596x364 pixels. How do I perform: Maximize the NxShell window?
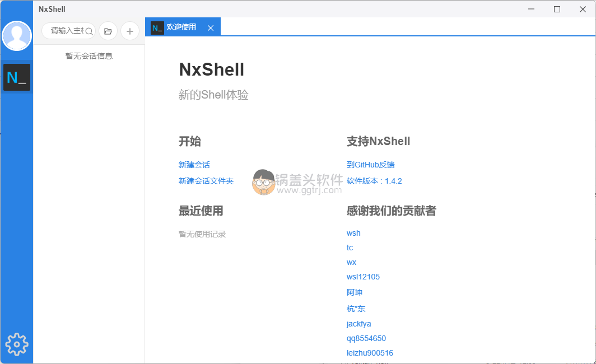(x=557, y=9)
